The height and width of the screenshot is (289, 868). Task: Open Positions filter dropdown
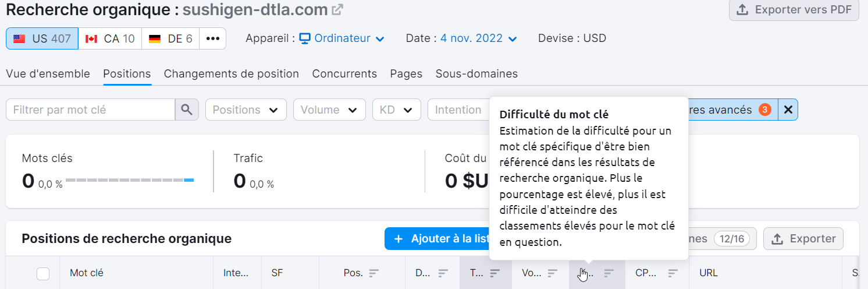[x=246, y=110]
